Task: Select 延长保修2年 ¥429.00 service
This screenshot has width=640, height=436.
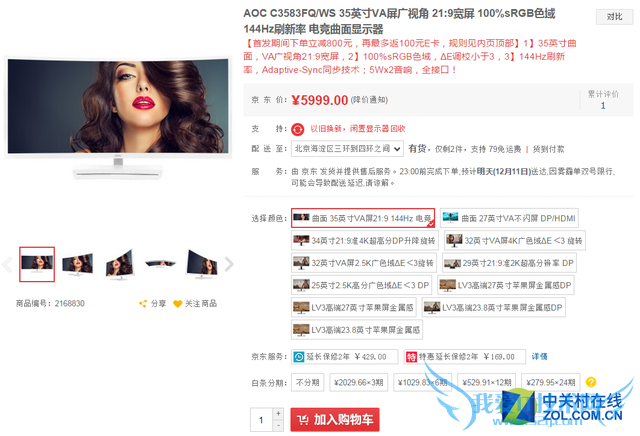Action: coord(344,357)
